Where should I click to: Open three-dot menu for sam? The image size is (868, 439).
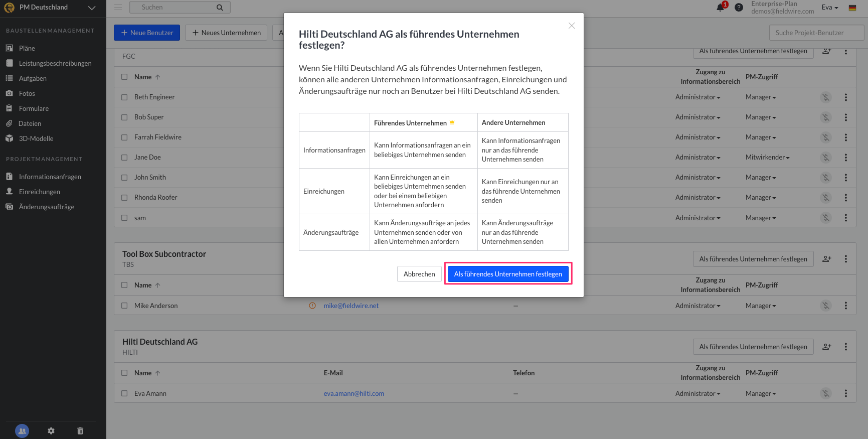[x=846, y=218]
